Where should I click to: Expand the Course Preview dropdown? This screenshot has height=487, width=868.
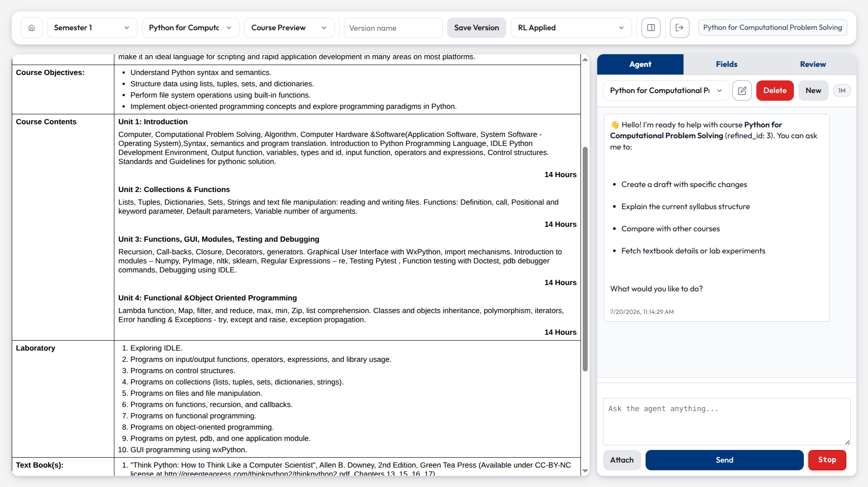tap(289, 28)
